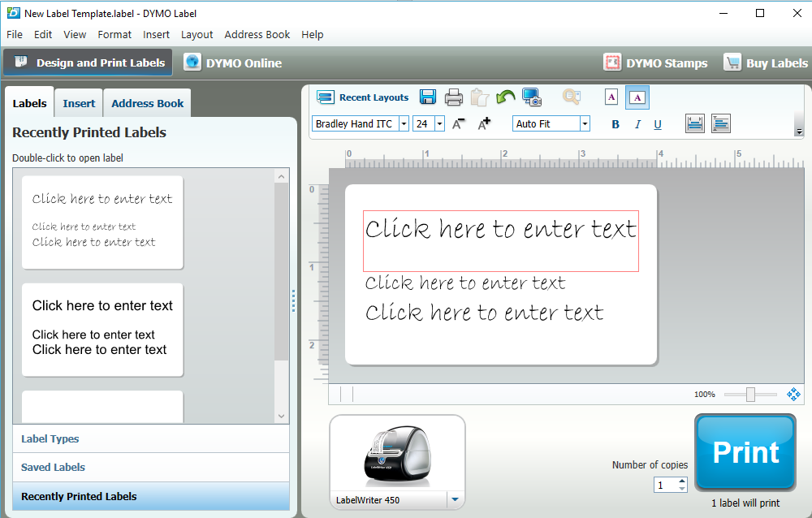The width and height of the screenshot is (812, 518).
Task: Click the Design and Print Labels icon
Action: (x=21, y=63)
